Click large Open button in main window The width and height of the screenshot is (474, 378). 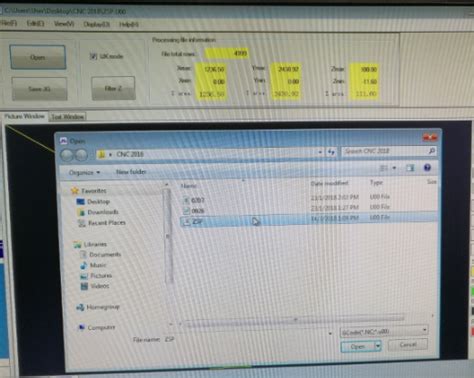tap(38, 57)
